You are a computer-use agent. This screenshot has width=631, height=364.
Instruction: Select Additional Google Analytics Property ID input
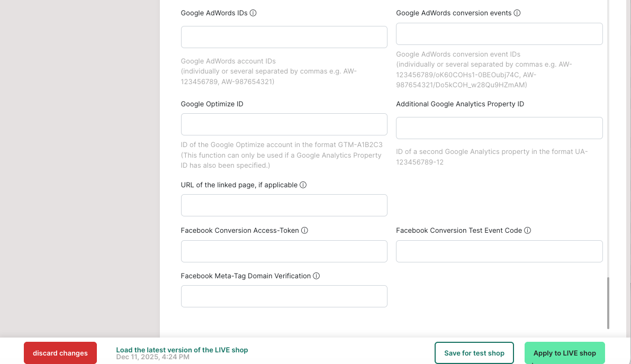pyautogui.click(x=499, y=128)
